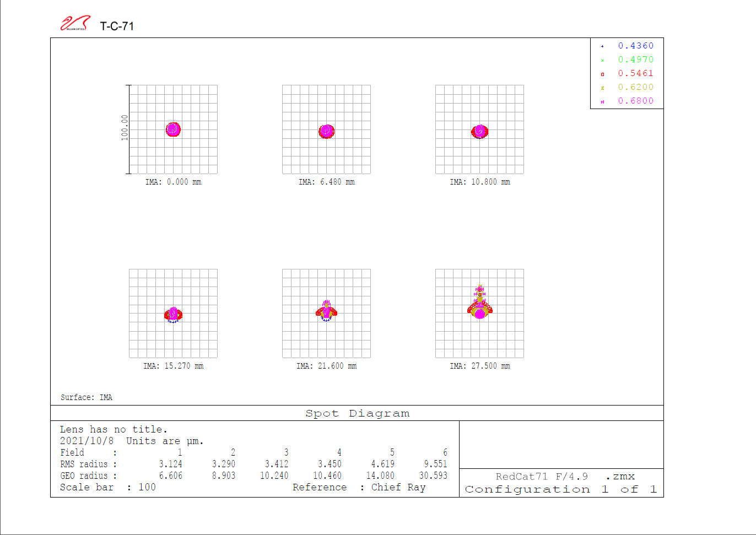Click the blue plus legend marker
Screen dimensions: 756x535
602,46
